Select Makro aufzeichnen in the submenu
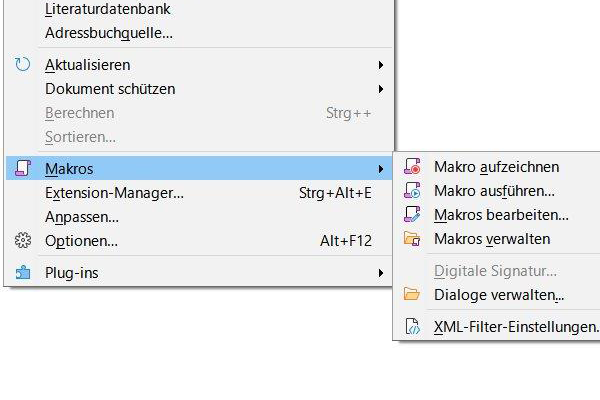Image resolution: width=600 pixels, height=400 pixels. tap(496, 167)
